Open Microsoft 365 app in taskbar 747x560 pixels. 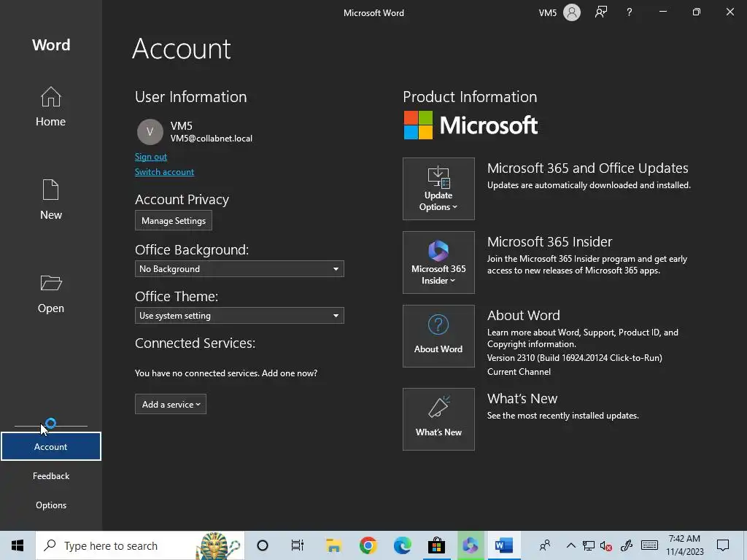click(x=471, y=545)
